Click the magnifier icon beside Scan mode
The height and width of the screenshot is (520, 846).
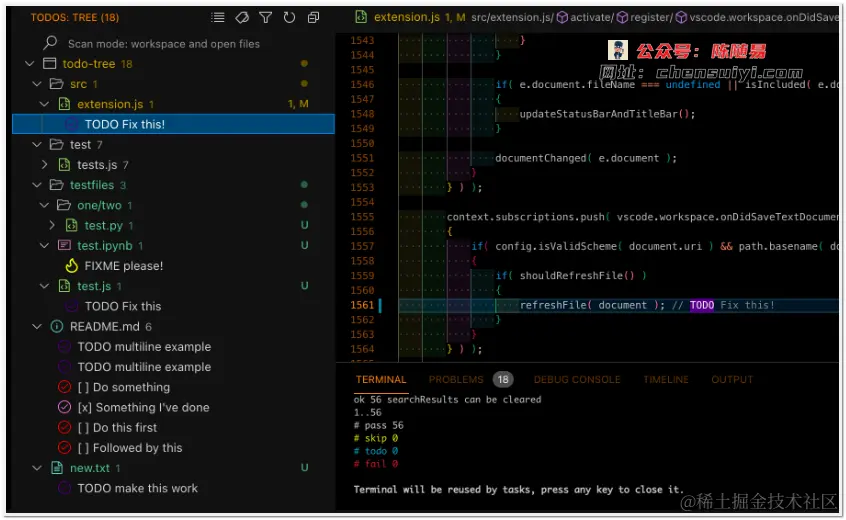click(50, 43)
